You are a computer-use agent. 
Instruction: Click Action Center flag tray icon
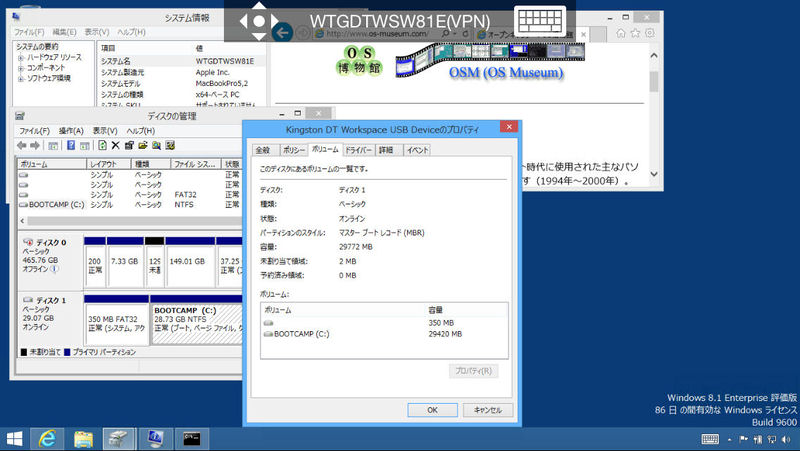point(743,439)
